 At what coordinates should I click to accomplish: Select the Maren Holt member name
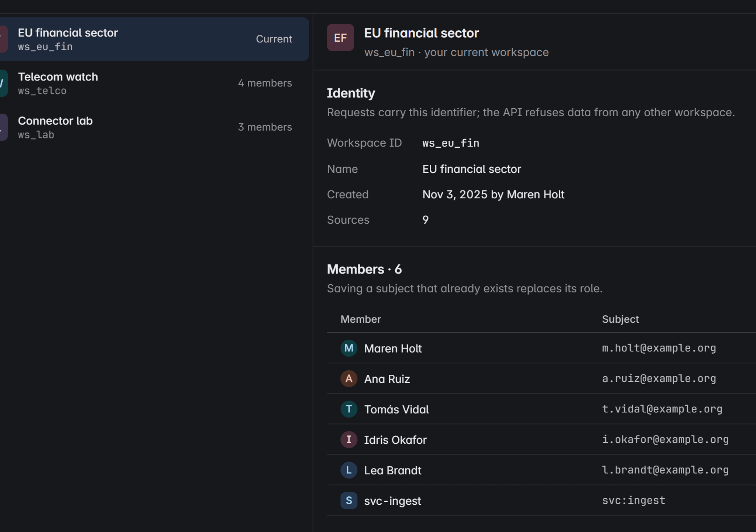tap(393, 349)
